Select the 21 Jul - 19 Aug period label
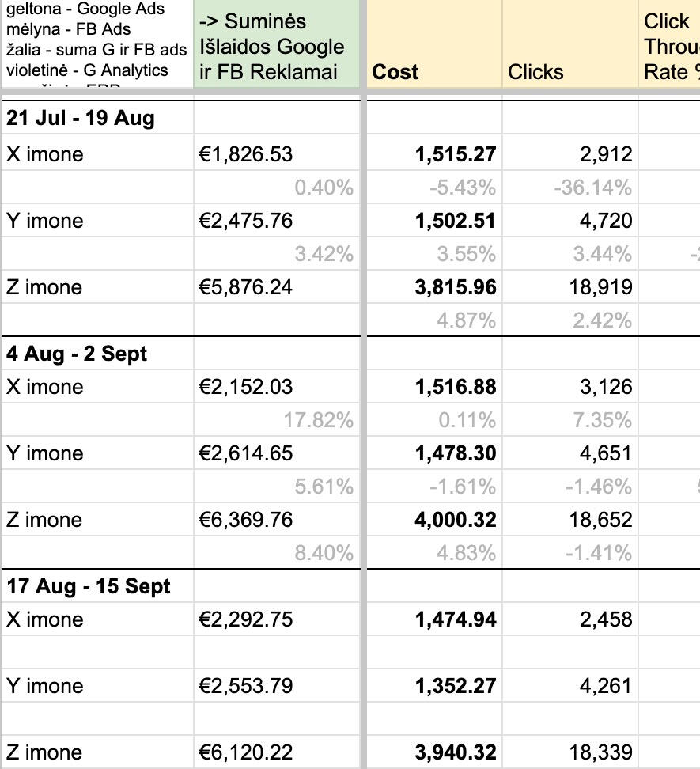700x769 pixels. (x=81, y=119)
